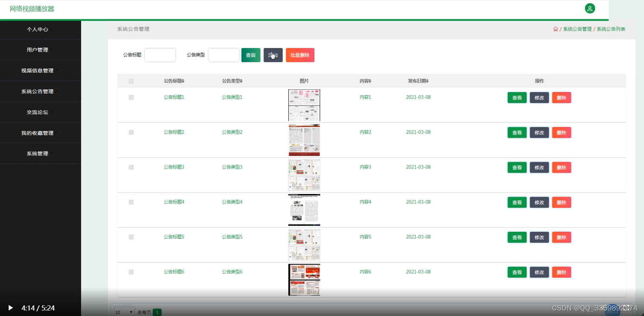
Task: Expand 系统公告管理 sidebar menu
Action: pyautogui.click(x=40, y=92)
